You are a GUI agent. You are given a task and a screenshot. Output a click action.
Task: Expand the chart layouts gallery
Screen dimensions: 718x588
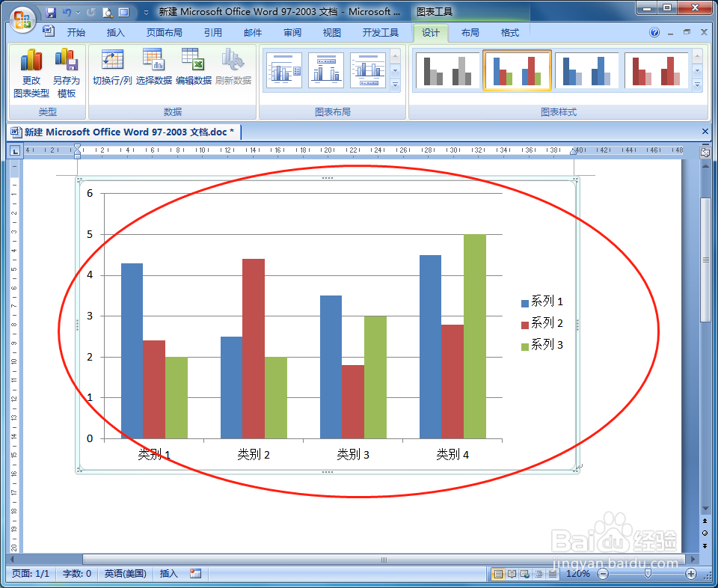[395, 85]
